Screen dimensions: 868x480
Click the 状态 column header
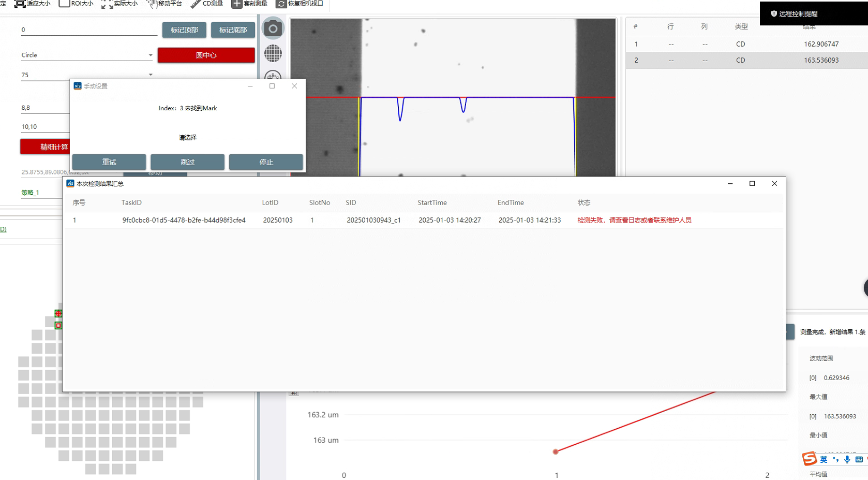(584, 202)
